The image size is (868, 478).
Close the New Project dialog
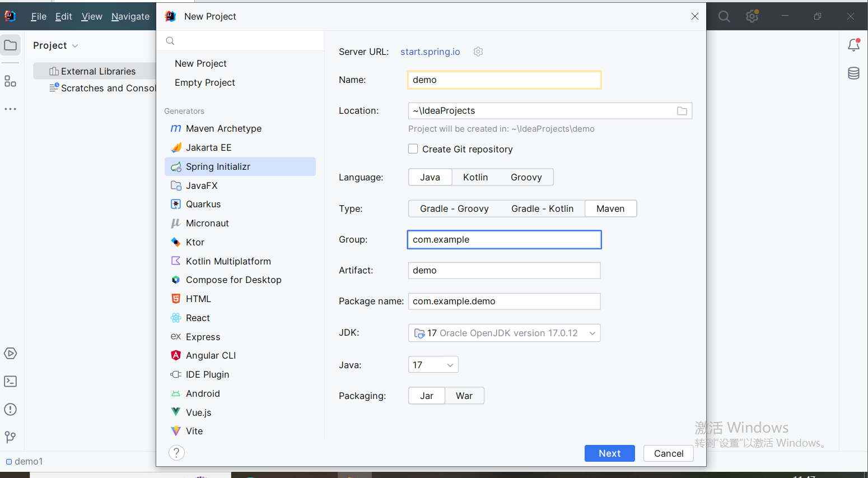695,16
